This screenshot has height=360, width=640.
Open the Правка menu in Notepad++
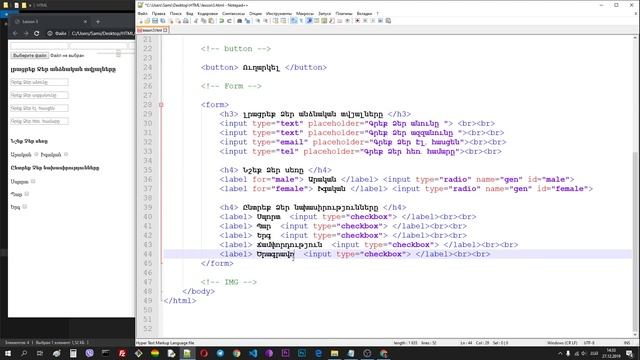tap(158, 13)
